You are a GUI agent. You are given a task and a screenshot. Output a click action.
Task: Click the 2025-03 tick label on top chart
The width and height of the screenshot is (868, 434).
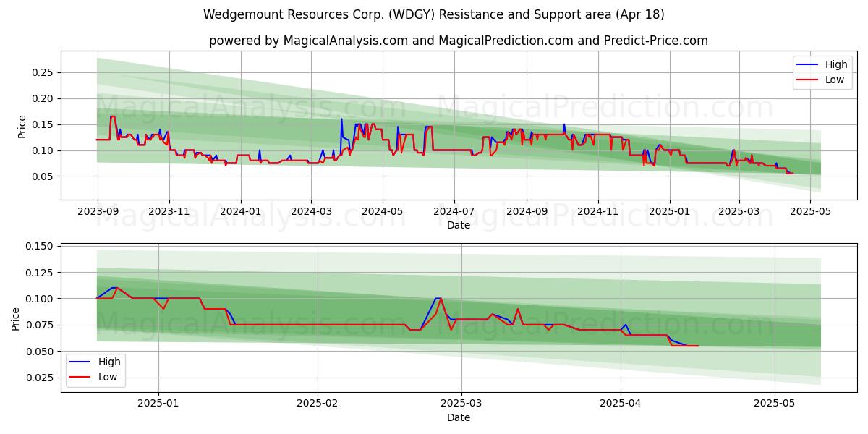click(x=739, y=211)
